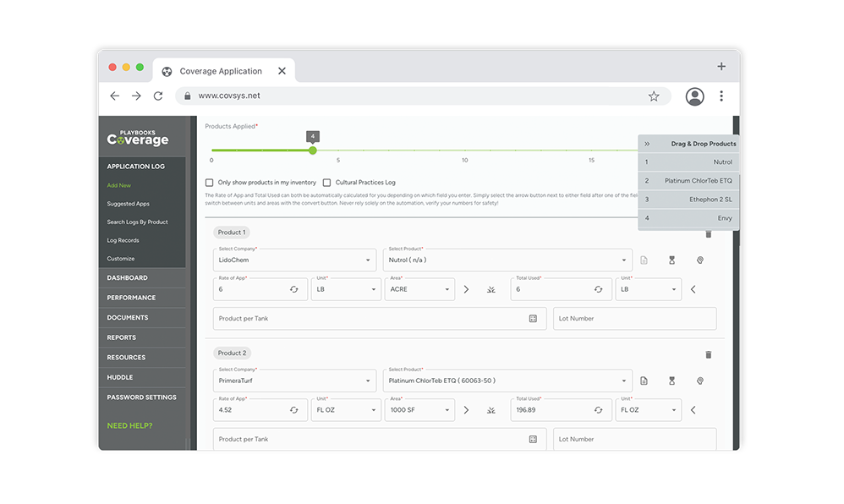Open the Select Company dropdown showing LidoChem
844x504 pixels.
367,260
